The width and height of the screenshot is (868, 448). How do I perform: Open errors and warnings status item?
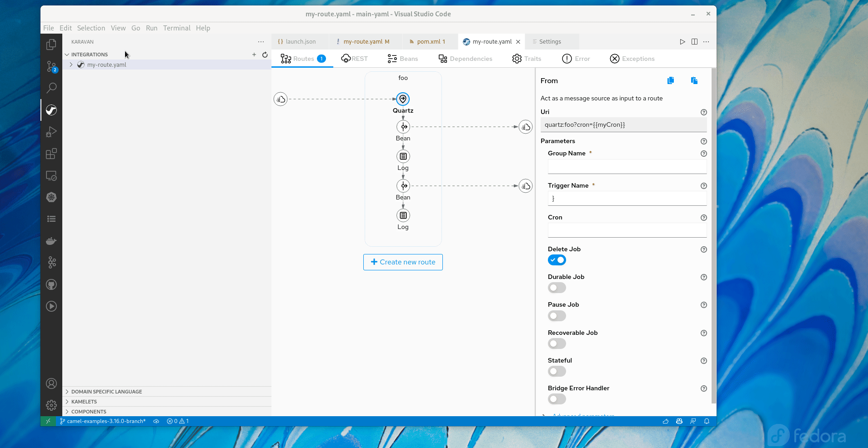(x=178, y=421)
